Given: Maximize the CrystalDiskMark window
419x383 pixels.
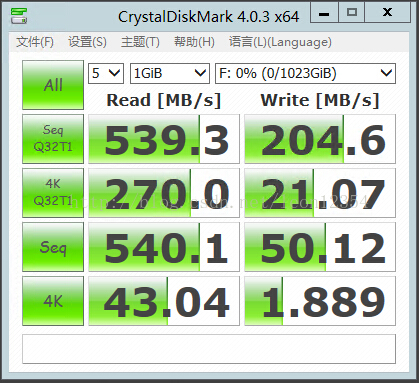Looking at the screenshot, I should click(x=352, y=13).
